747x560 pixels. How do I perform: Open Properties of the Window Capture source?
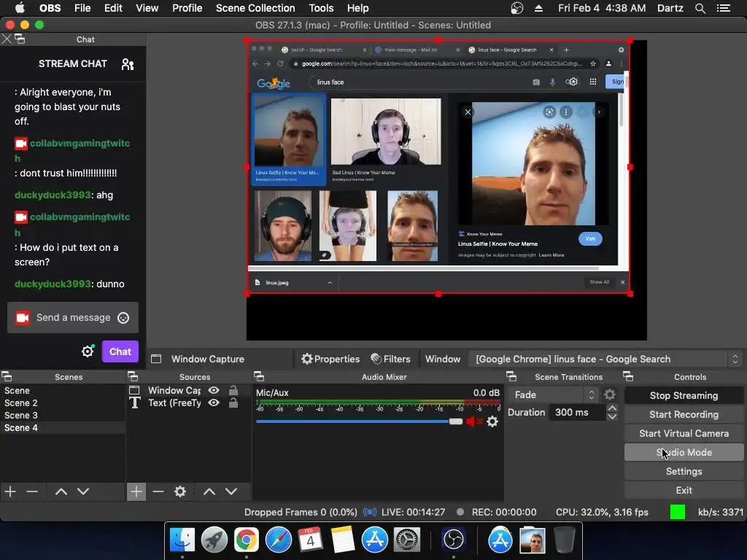(330, 359)
